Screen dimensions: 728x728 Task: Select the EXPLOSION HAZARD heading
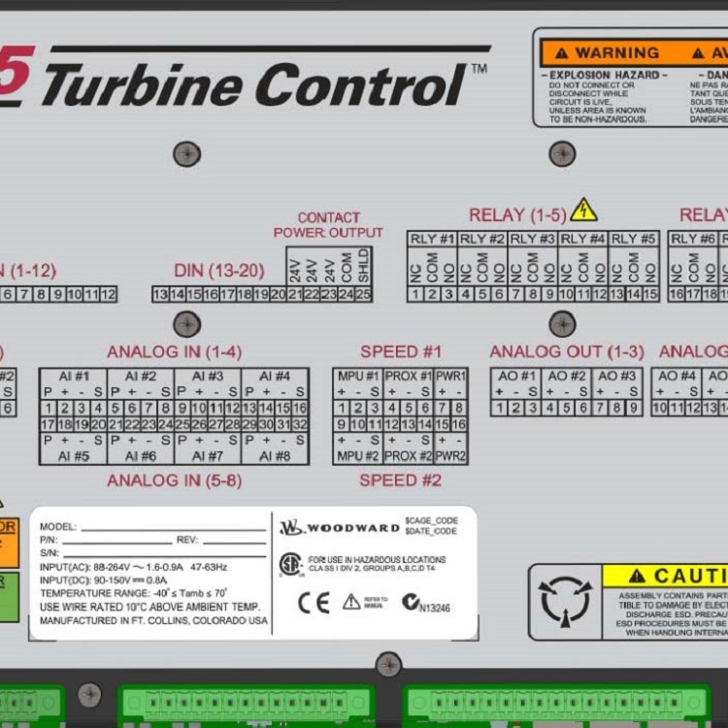pyautogui.click(x=604, y=75)
